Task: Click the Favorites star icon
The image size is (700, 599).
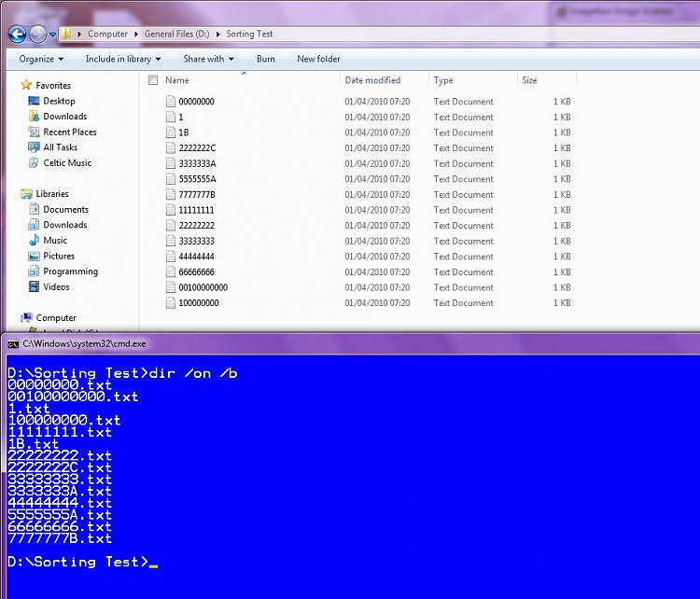Action: (27, 85)
